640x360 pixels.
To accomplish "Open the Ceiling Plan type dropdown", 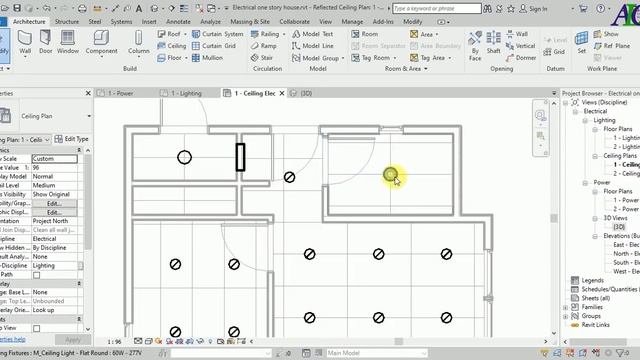I will tap(89, 116).
